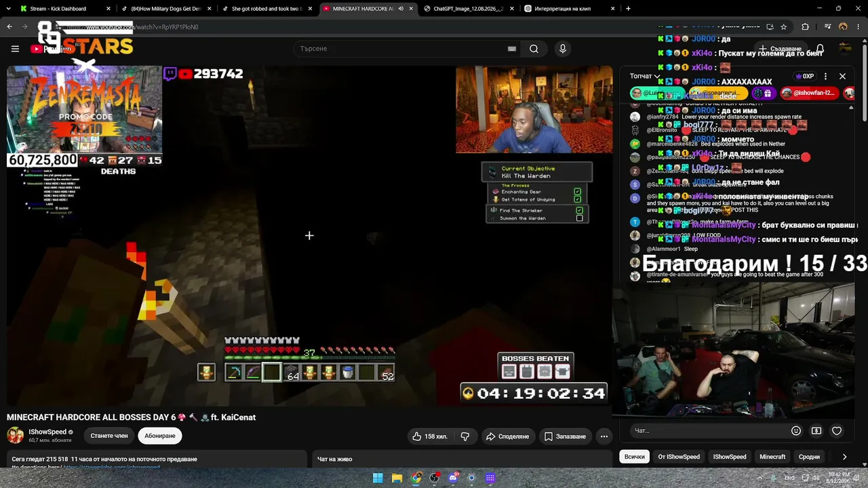The height and width of the screenshot is (488, 868).
Task: Open the IShowSpeed channel avatar
Action: 16,435
